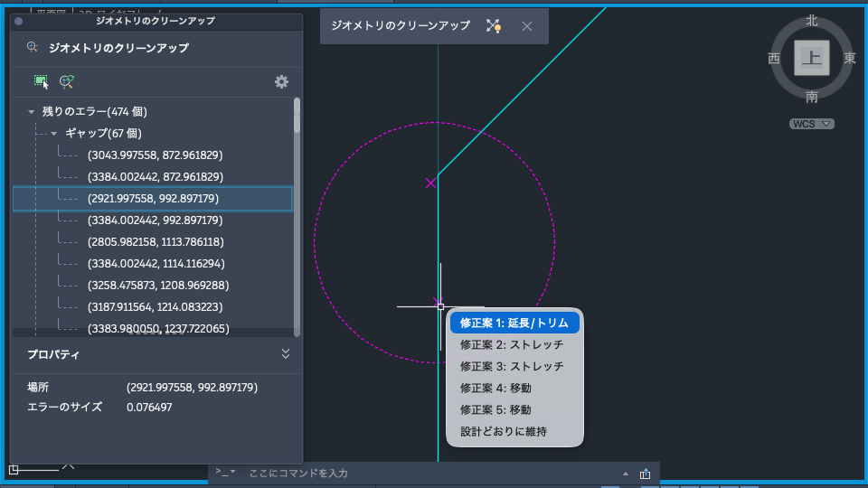Click the zoom-to-error magnifier tool icon
868x488 pixels.
[x=66, y=82]
